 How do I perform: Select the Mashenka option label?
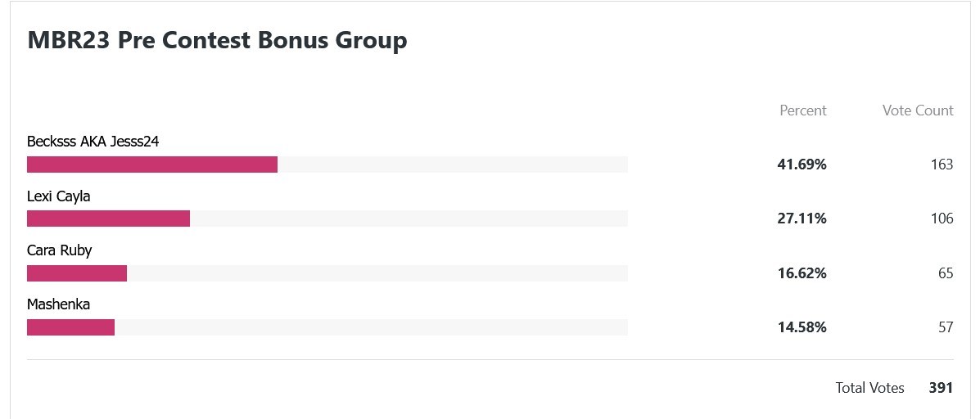tap(58, 304)
